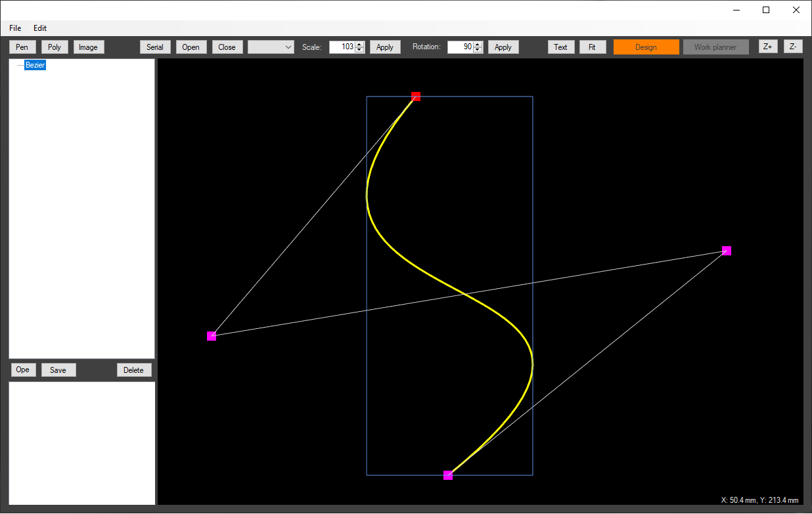Select the Pen tool button

22,47
